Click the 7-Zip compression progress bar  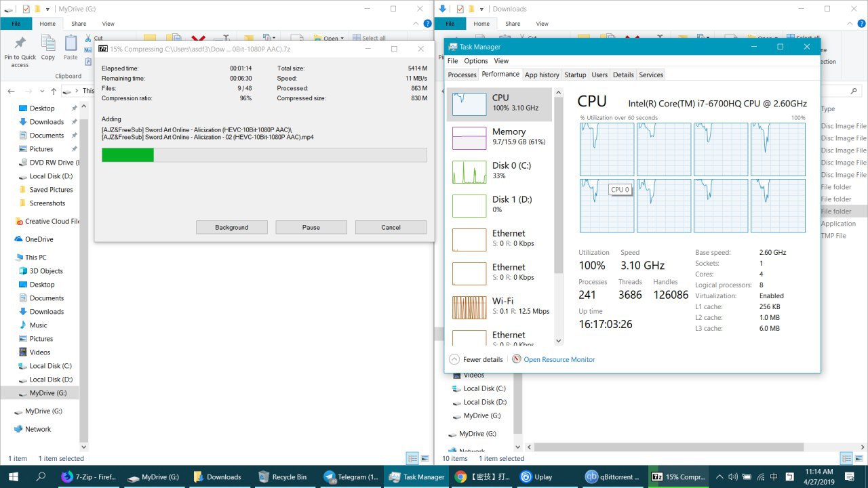pos(264,155)
